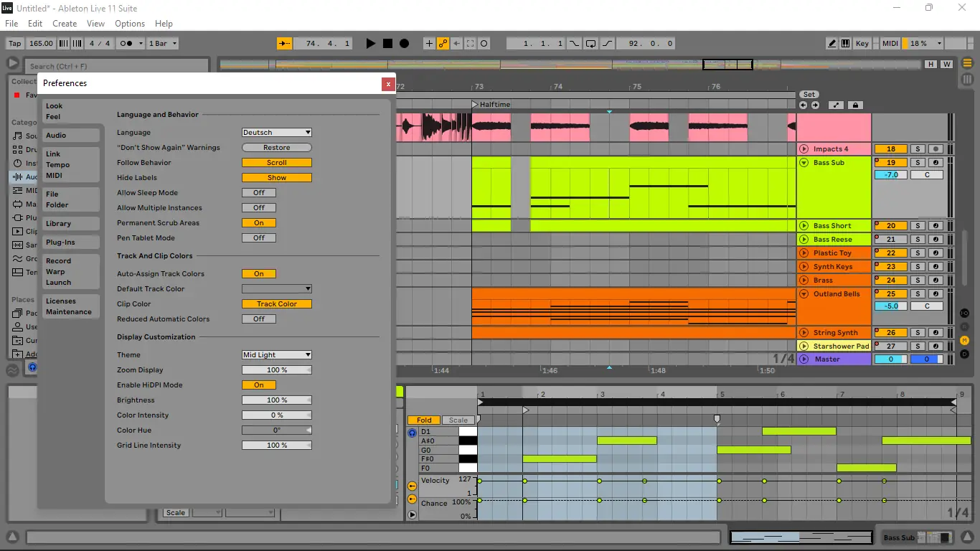
Task: Open the Options menu
Action: point(130,24)
